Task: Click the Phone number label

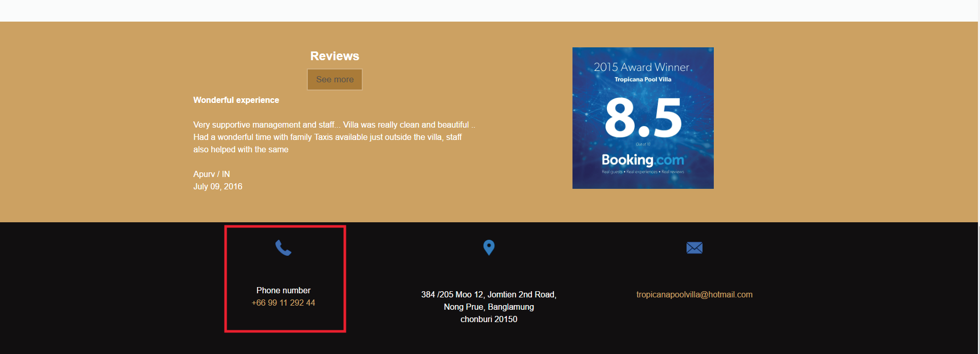Action: click(x=283, y=291)
